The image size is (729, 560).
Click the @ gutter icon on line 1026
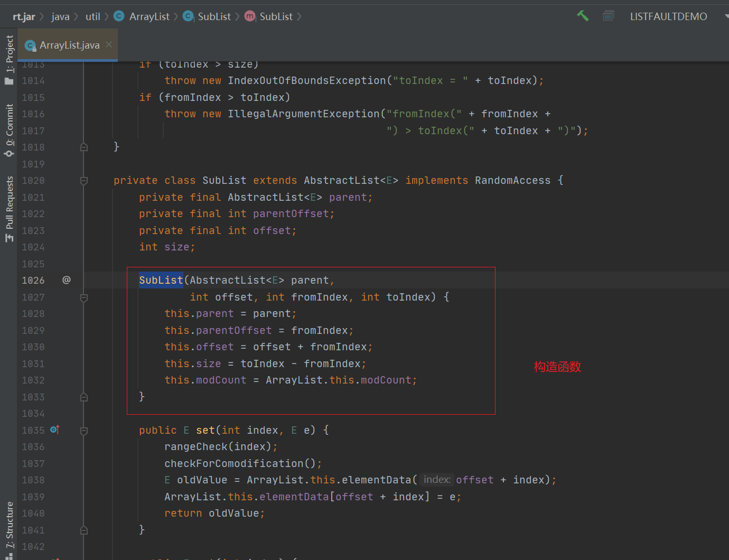(x=67, y=280)
